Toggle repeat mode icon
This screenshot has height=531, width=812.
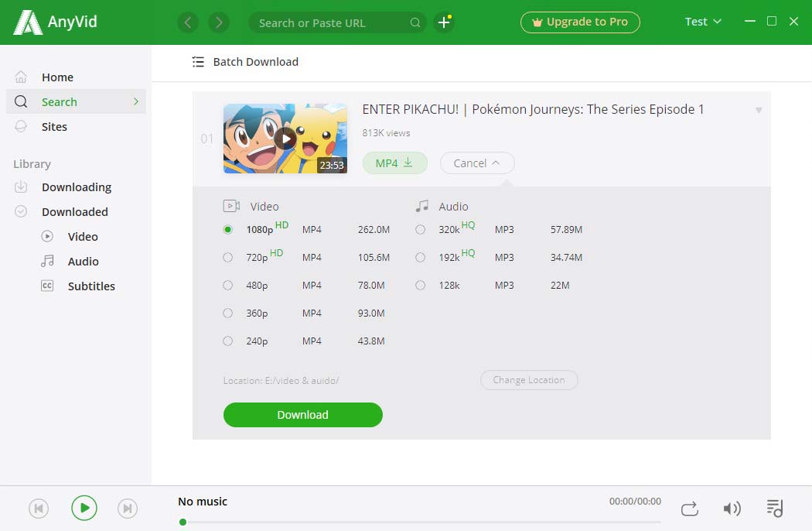point(689,509)
